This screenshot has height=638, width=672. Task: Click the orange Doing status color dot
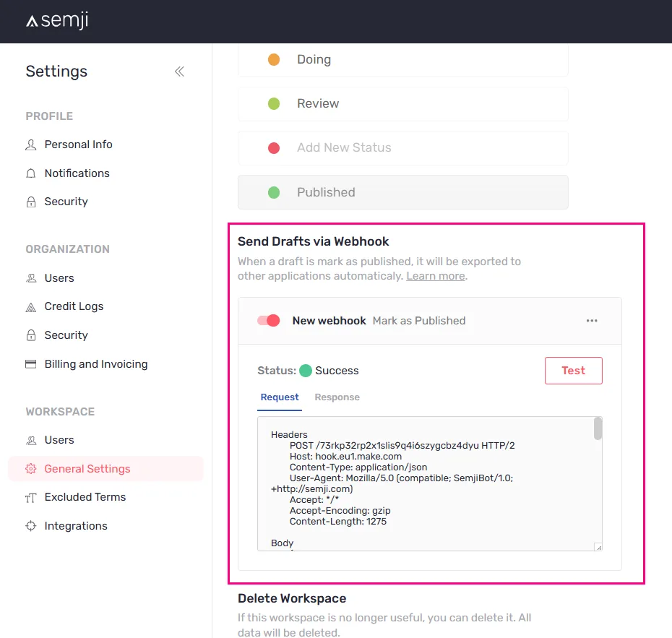[x=274, y=59]
